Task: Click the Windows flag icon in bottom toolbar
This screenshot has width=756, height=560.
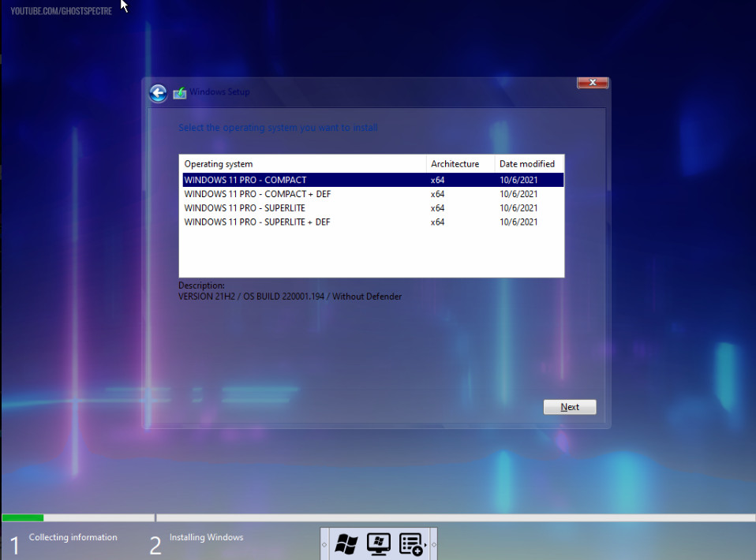Action: (346, 544)
